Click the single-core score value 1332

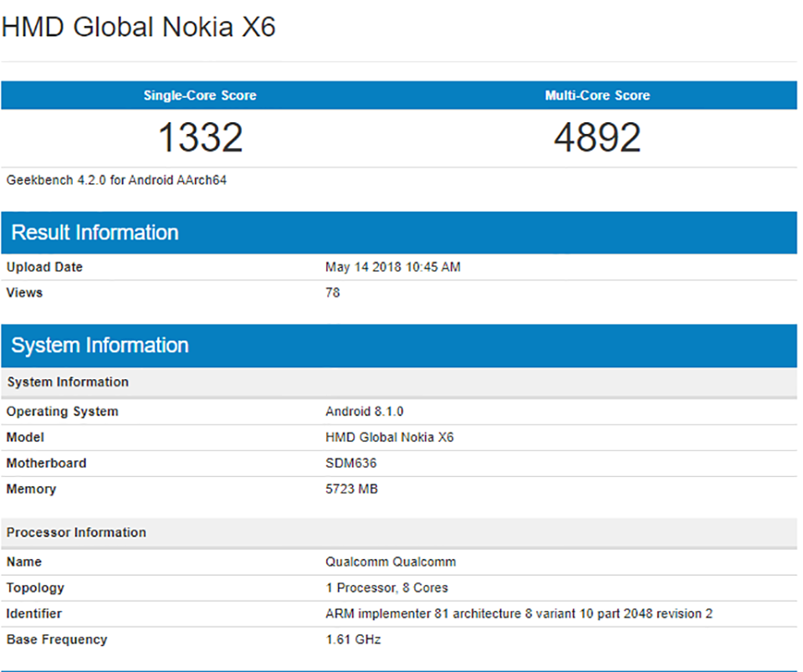200,137
